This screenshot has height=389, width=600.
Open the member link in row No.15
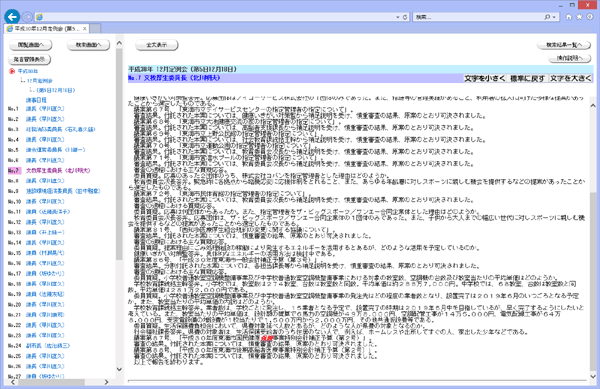pyautogui.click(x=45, y=253)
